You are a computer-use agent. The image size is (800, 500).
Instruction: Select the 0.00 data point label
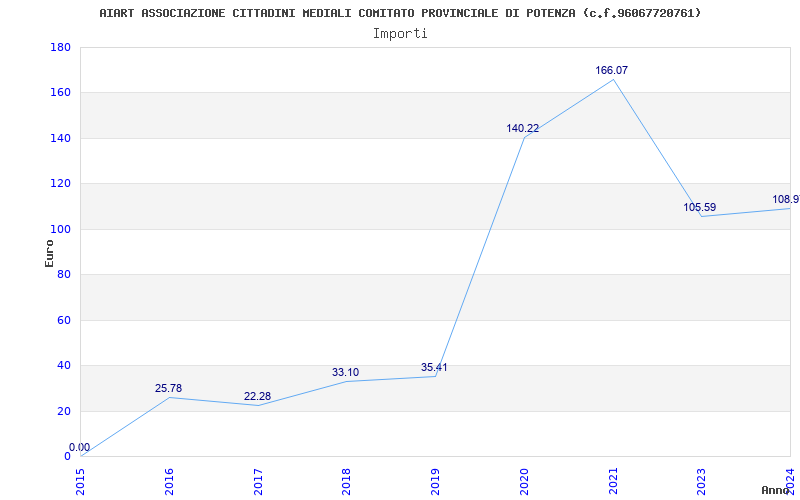80,447
